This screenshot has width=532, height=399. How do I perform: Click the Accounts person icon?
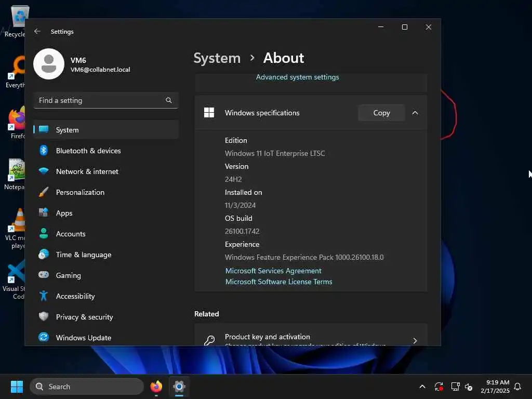(x=44, y=233)
